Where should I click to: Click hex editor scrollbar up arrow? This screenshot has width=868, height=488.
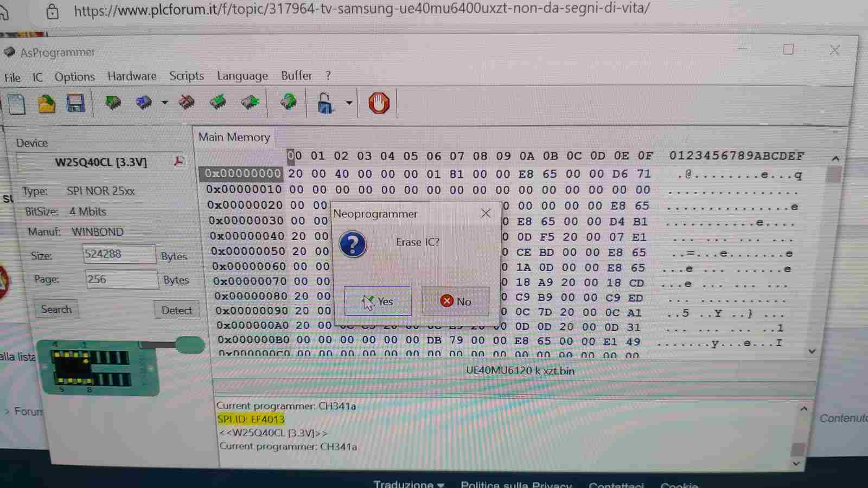point(835,159)
